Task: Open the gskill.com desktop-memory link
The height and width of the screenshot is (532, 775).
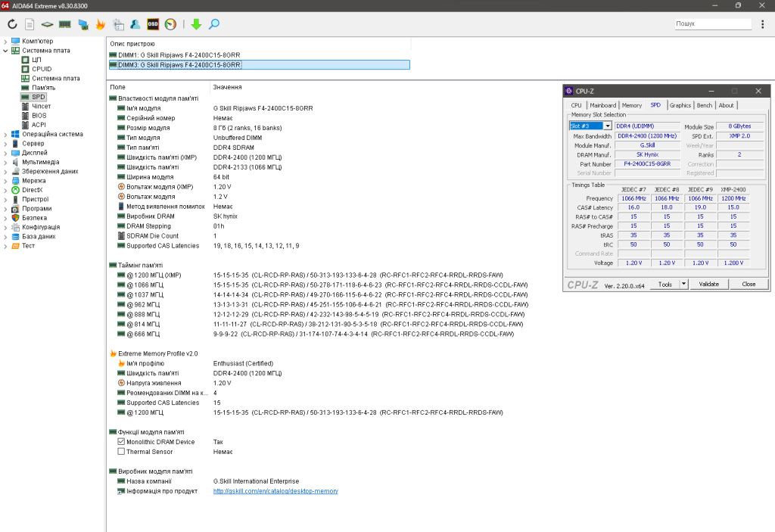Action: pos(275,491)
